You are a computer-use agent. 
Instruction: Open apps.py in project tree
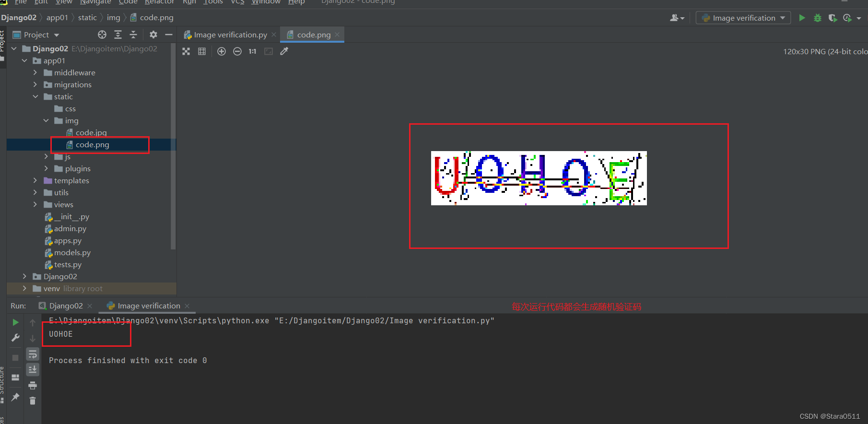(x=63, y=241)
